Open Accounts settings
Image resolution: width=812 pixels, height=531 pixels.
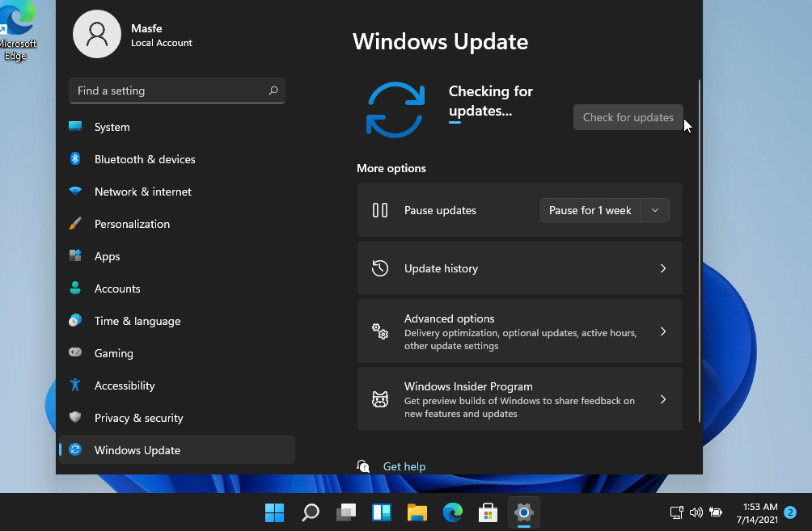[x=176, y=289]
